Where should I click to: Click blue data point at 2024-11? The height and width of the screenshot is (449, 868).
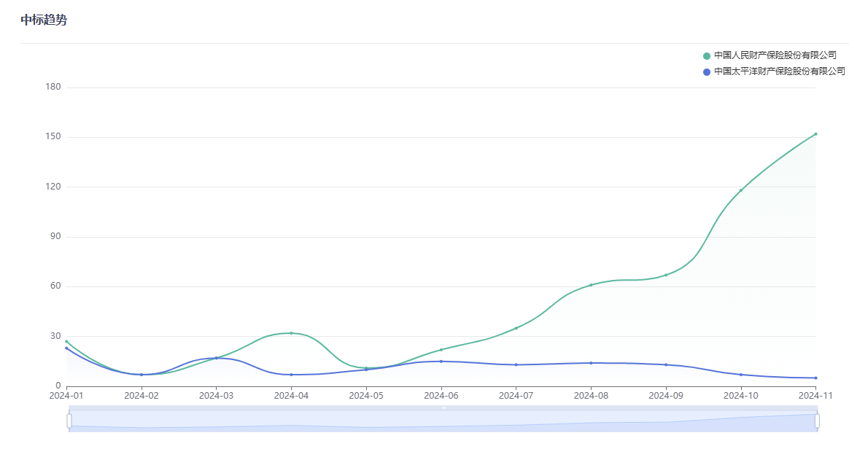(x=815, y=378)
